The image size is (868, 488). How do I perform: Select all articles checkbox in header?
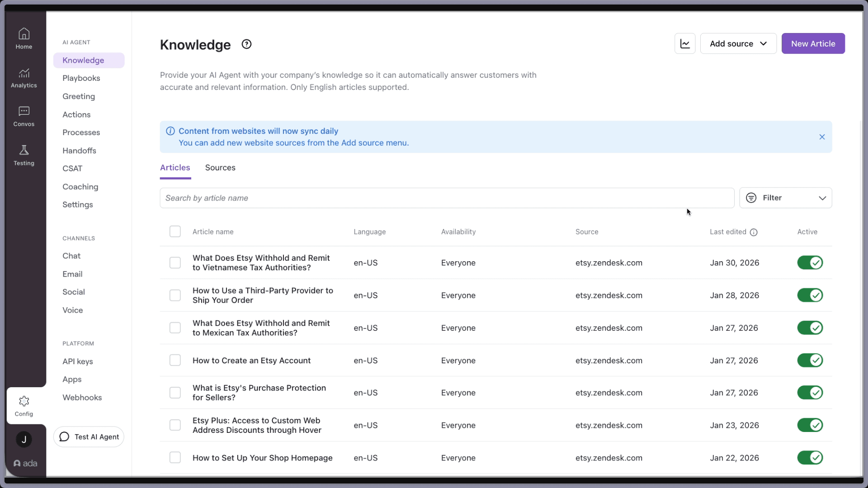point(175,231)
